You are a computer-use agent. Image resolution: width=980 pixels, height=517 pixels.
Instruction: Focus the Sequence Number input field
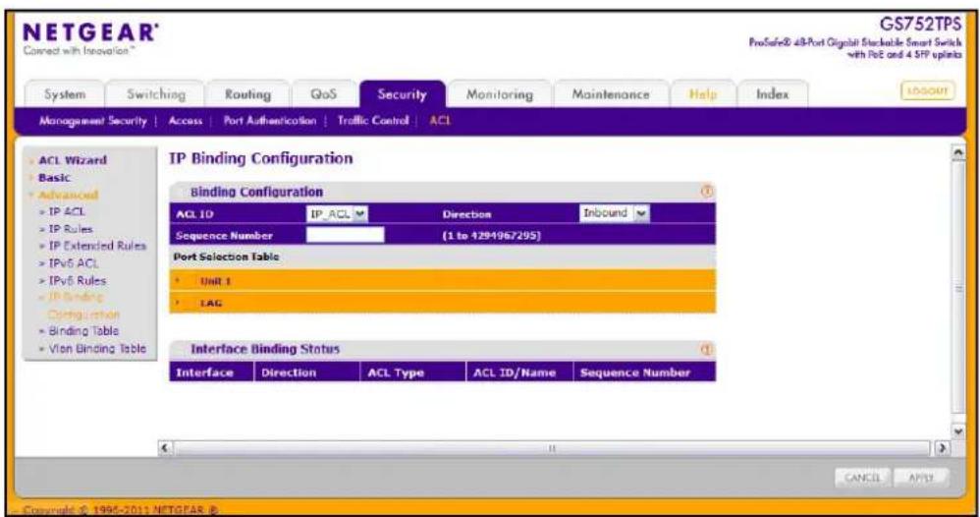tap(345, 235)
